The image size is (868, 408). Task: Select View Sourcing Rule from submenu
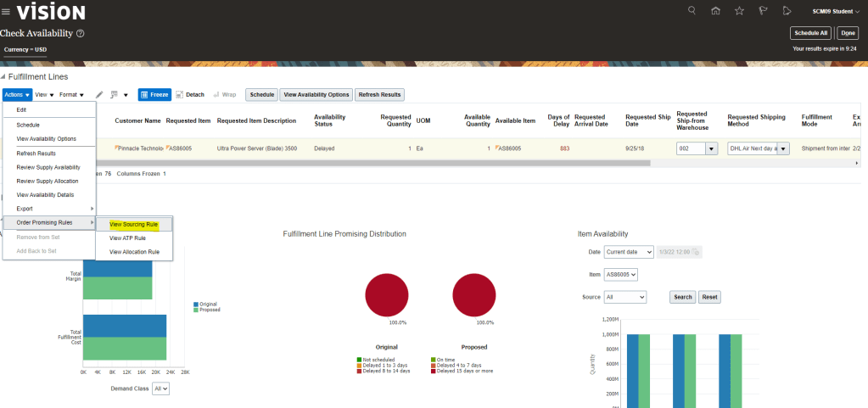point(134,225)
